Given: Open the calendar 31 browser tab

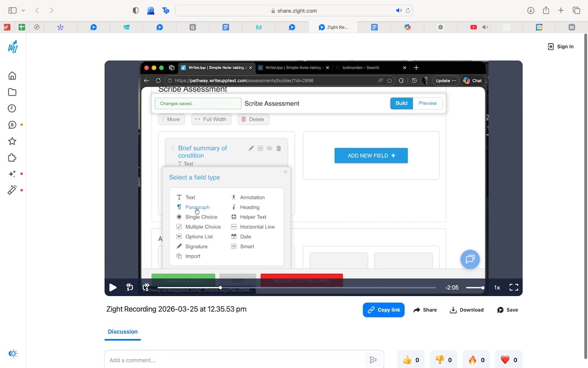Looking at the screenshot, I should [539, 27].
